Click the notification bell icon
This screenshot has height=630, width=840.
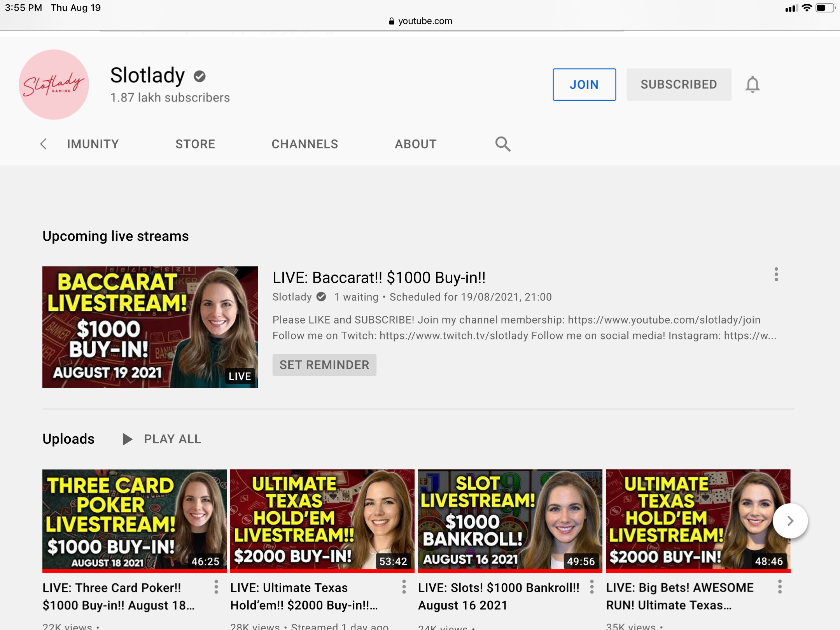(x=752, y=84)
